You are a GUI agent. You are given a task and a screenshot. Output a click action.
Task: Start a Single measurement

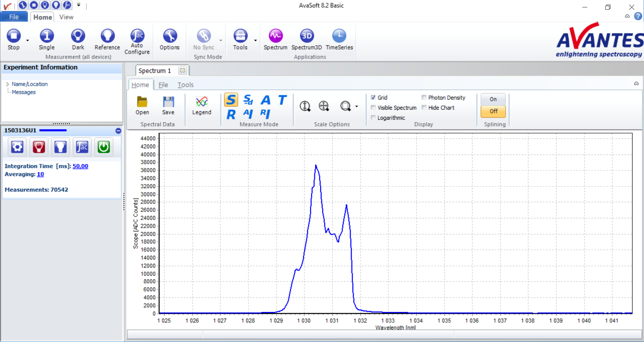(x=47, y=36)
